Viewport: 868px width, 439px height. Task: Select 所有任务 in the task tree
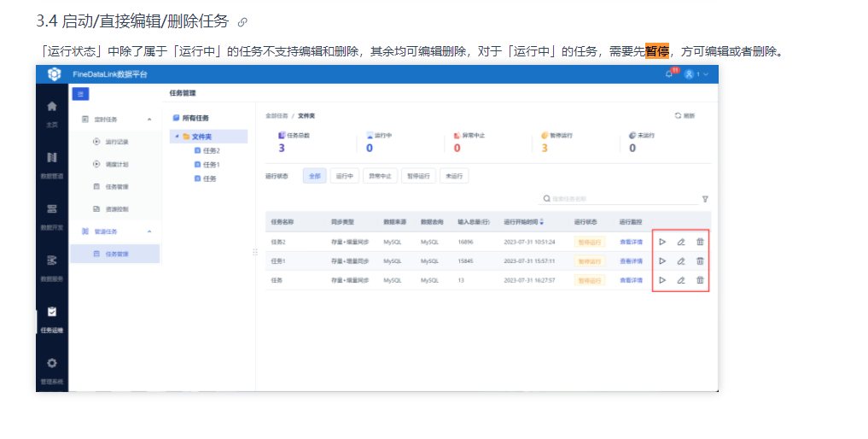pyautogui.click(x=191, y=118)
